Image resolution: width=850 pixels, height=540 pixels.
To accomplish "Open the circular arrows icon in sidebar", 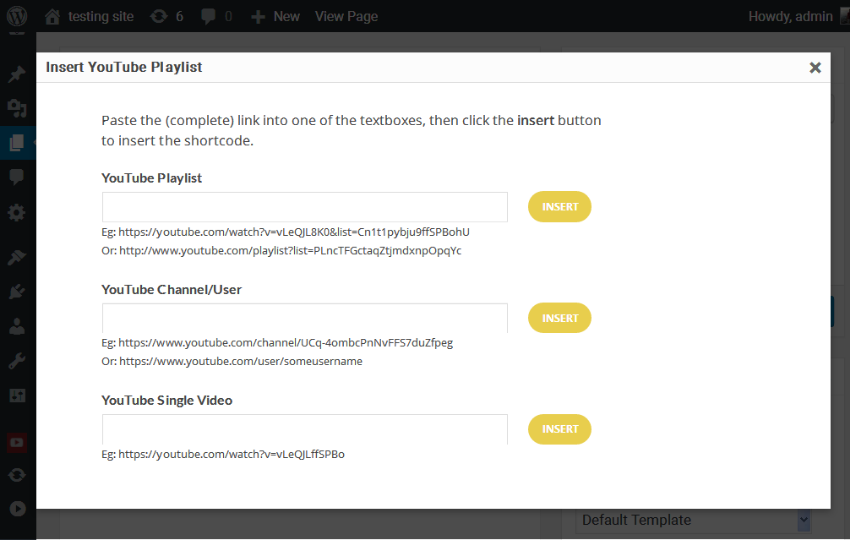I will 17,475.
